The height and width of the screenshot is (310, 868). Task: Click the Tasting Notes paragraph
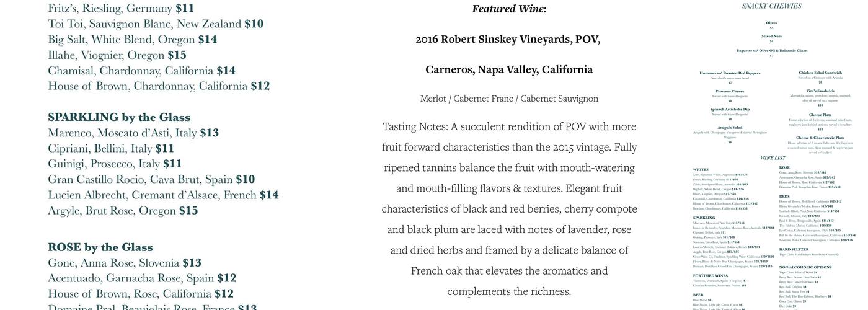[509, 208]
